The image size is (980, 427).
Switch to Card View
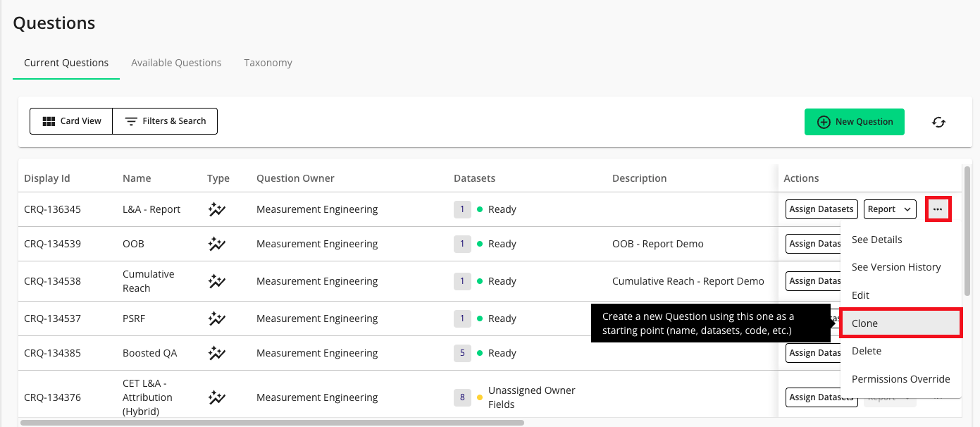point(71,121)
